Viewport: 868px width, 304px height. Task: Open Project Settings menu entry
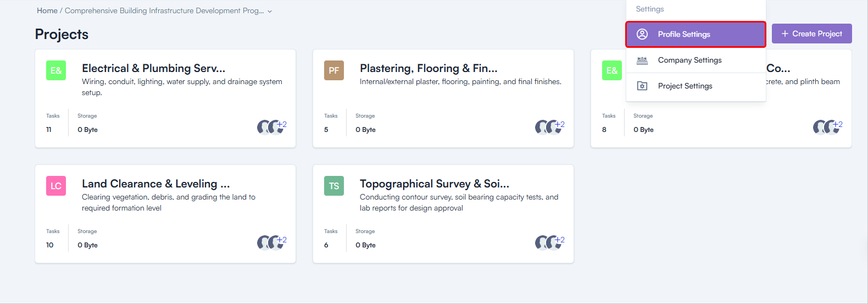685,86
